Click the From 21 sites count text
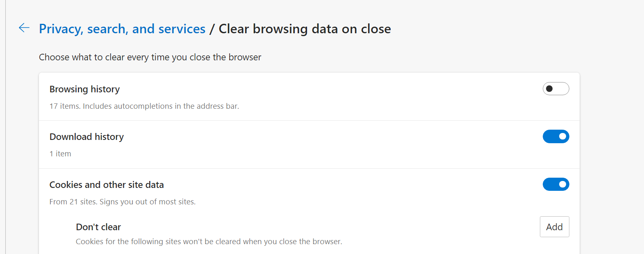 click(73, 202)
